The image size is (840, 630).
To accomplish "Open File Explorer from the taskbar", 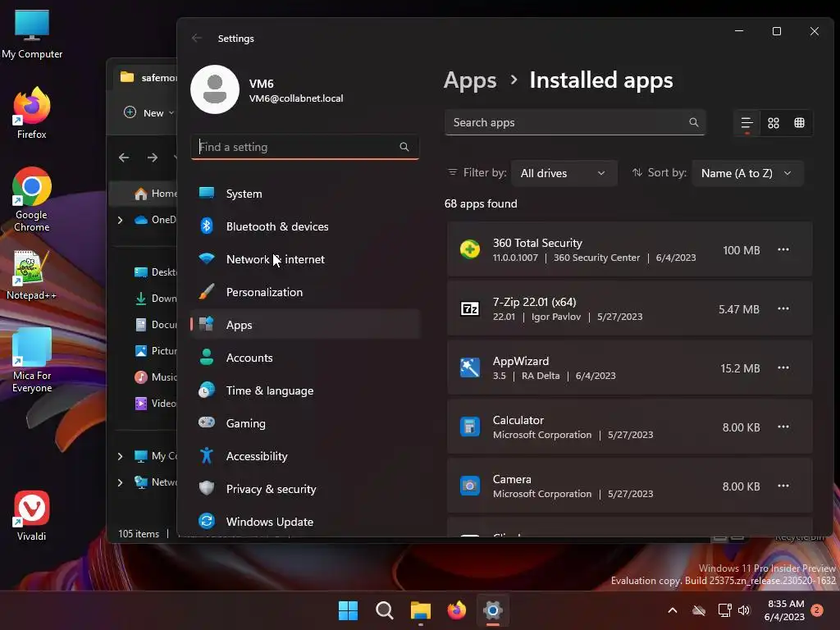I will [421, 610].
